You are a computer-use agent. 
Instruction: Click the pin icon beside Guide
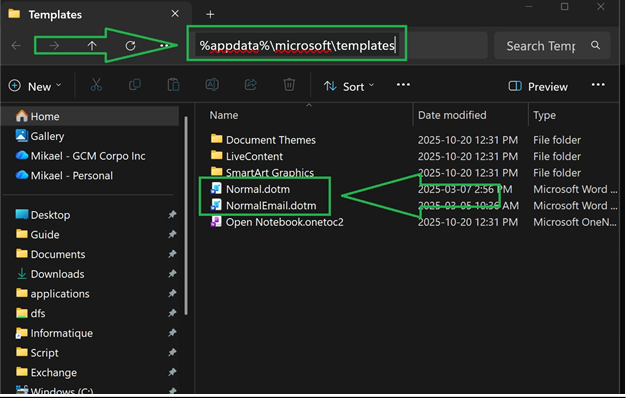pos(172,234)
